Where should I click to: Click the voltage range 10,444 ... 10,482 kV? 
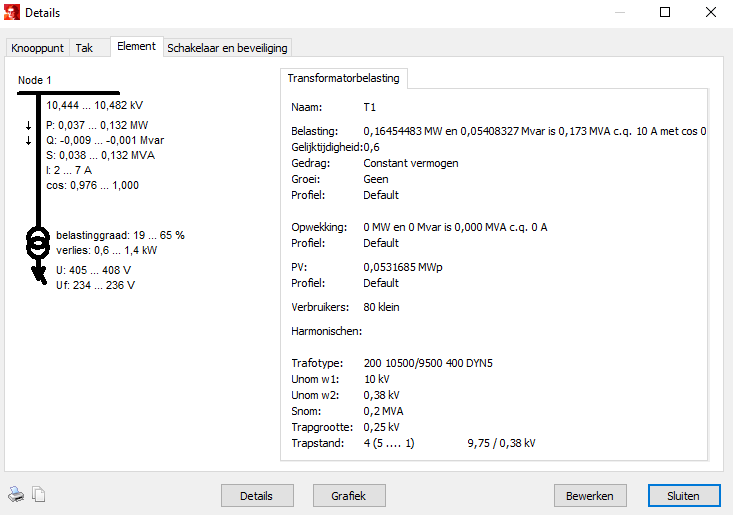(x=94, y=106)
